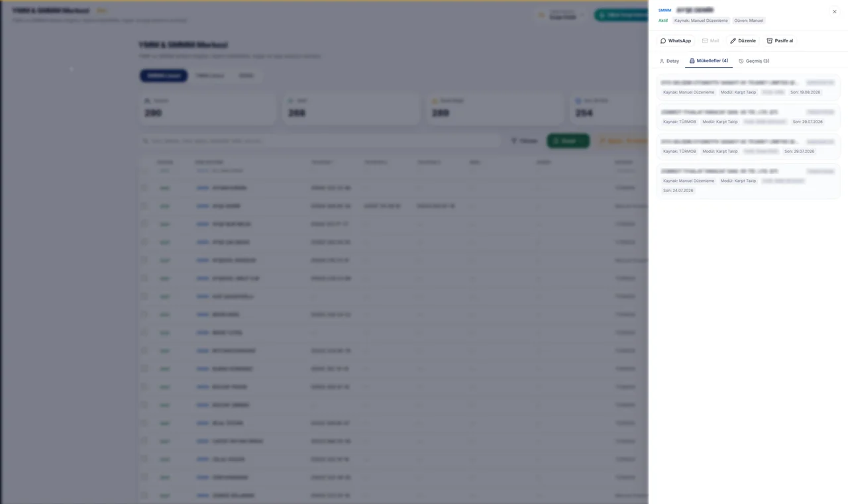The image size is (848, 504).
Task: Click Kaynak: Manuel Düzenleme above Son: 24.07.2026
Action: pos(688,181)
